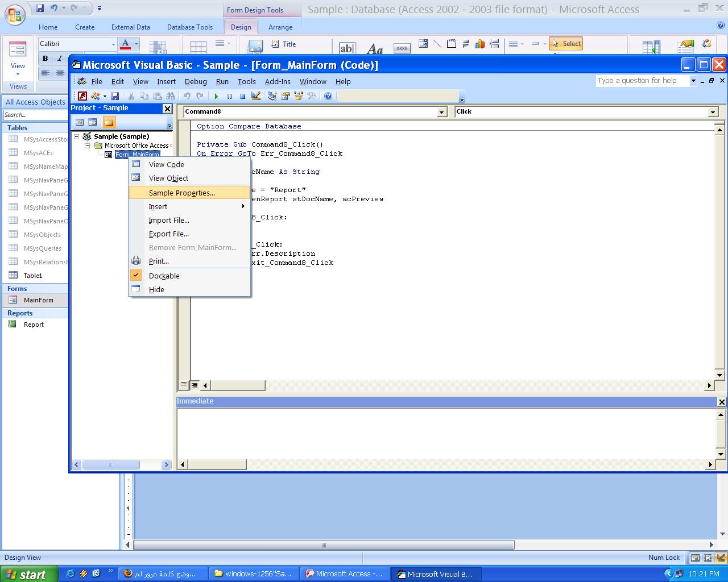This screenshot has height=582, width=728.
Task: Collapse the Sample (Sample) project node
Action: 77,136
